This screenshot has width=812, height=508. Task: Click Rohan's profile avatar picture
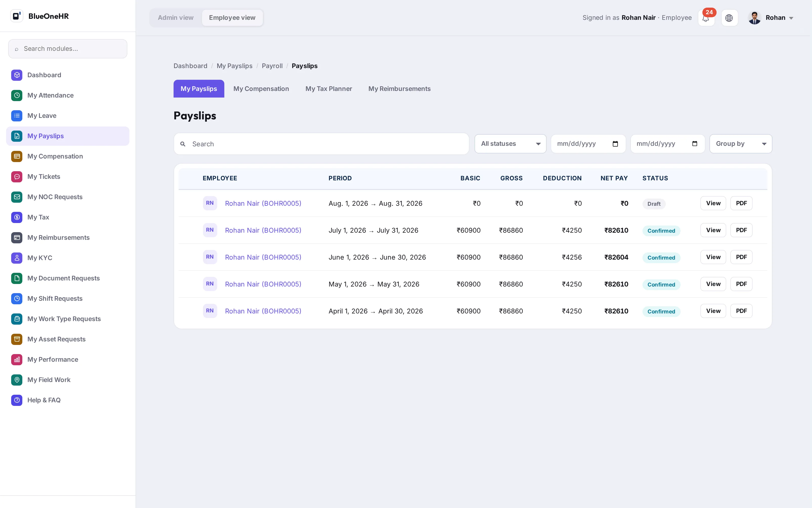point(754,18)
